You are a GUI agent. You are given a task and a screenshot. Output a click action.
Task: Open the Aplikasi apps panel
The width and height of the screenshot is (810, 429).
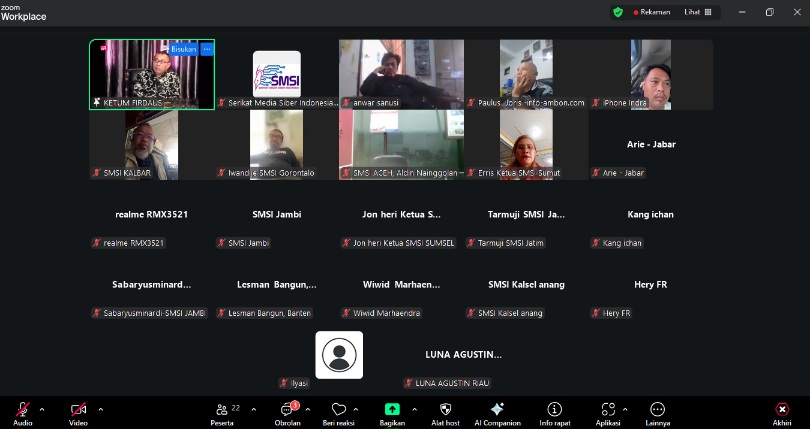(x=607, y=410)
